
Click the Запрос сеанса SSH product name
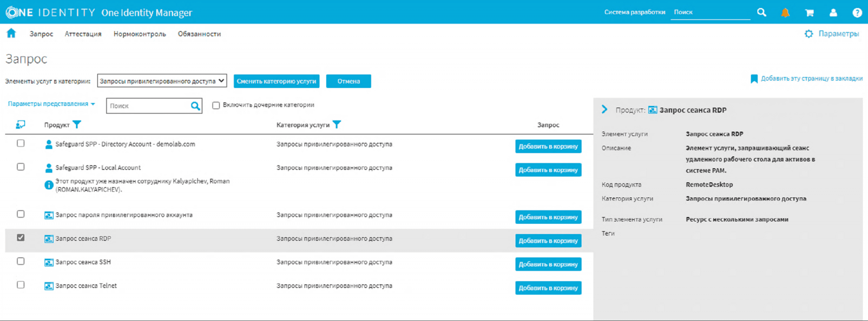pyautogui.click(x=83, y=262)
